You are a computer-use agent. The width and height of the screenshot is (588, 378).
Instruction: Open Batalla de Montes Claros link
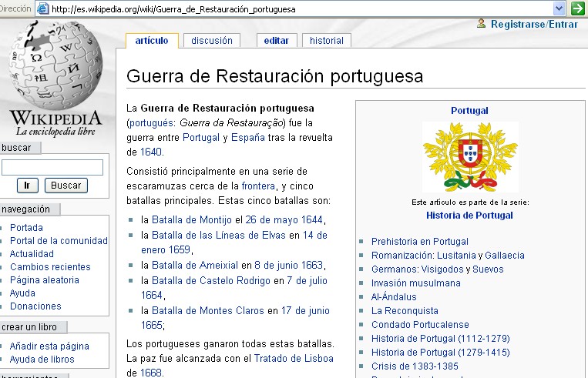(x=208, y=310)
